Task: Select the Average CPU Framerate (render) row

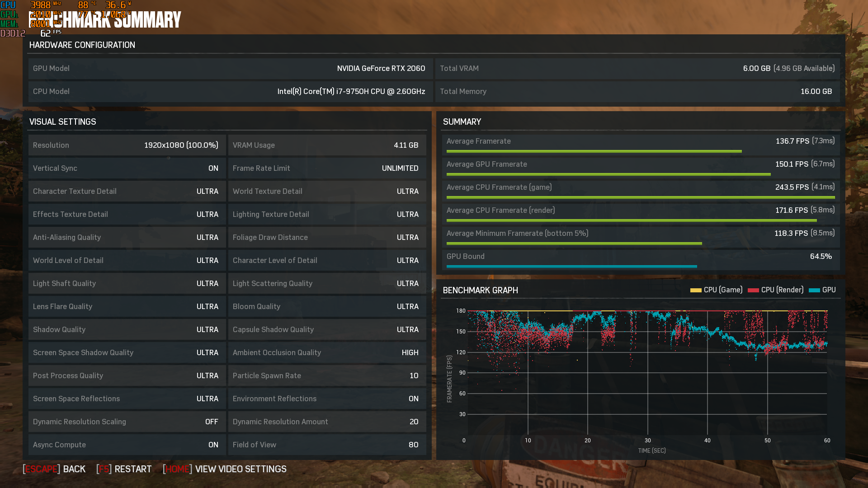Action: pos(641,214)
